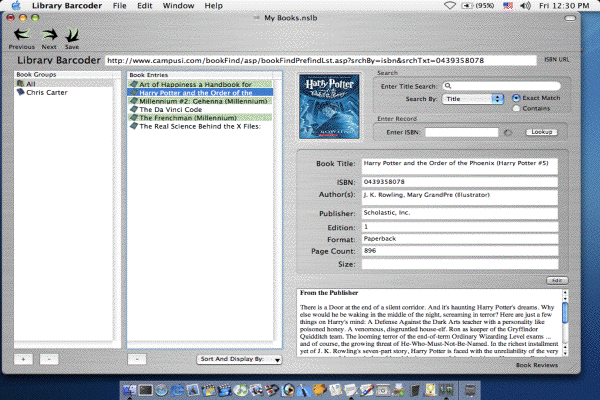Select the Contains radio button
The image size is (600, 400).
point(516,108)
